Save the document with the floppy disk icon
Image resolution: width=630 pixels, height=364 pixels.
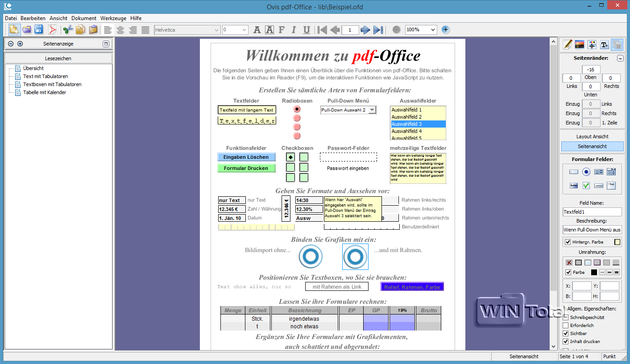[39, 30]
